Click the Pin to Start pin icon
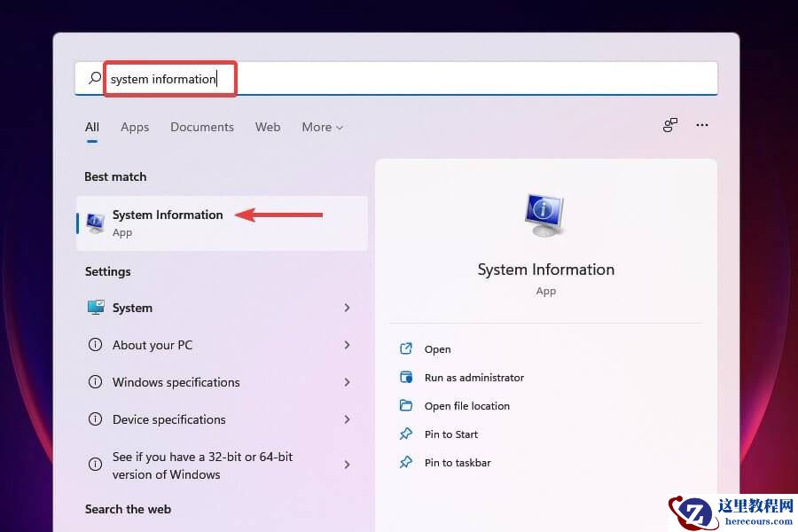Viewport: 798px width, 532px height. 405,434
